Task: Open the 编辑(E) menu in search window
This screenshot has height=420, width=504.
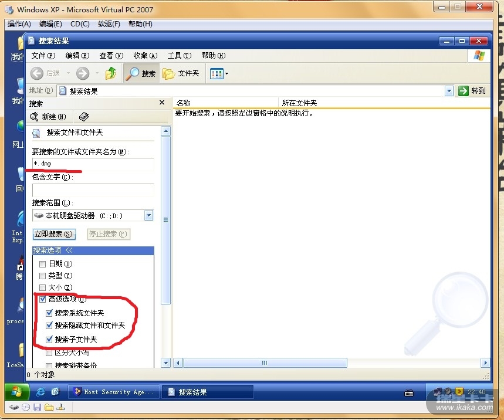Action: pyautogui.click(x=77, y=56)
